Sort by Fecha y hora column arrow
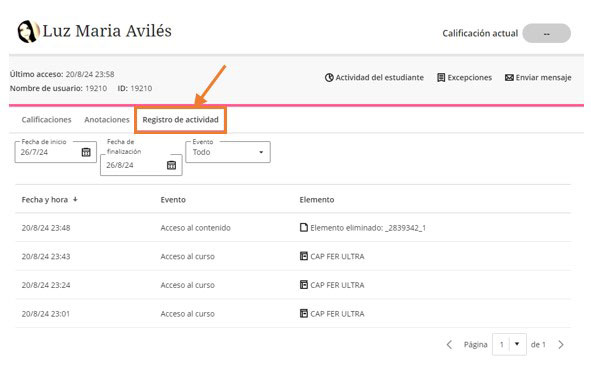Image resolution: width=591 pixels, height=375 pixels. [x=75, y=199]
